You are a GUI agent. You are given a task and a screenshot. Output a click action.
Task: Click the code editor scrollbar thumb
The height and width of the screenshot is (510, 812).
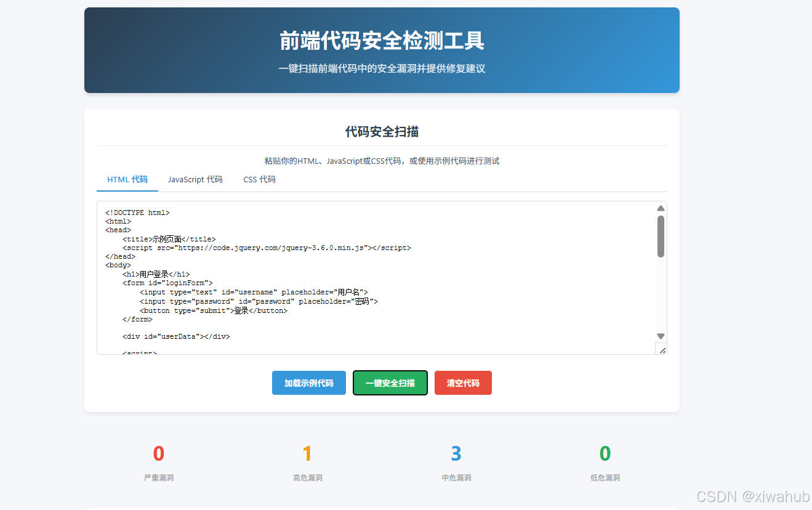pyautogui.click(x=661, y=237)
